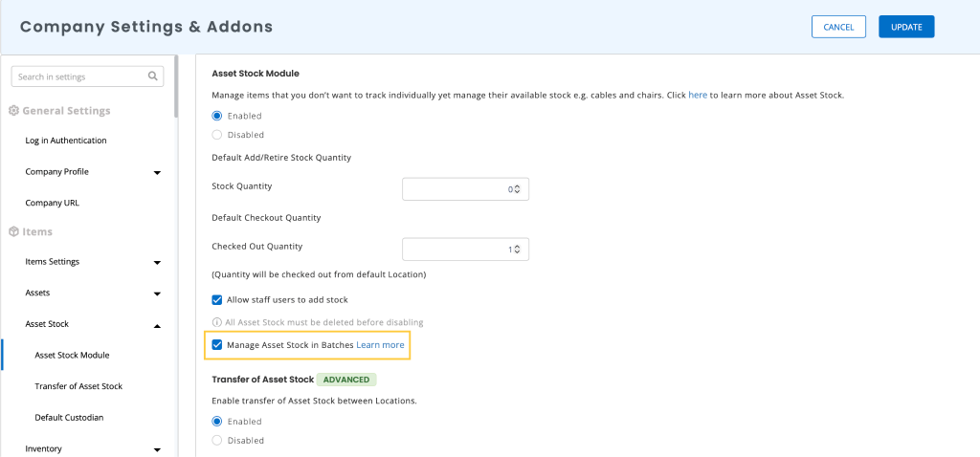Image resolution: width=980 pixels, height=457 pixels.
Task: Click the search magnifier icon in settings
Action: (152, 76)
